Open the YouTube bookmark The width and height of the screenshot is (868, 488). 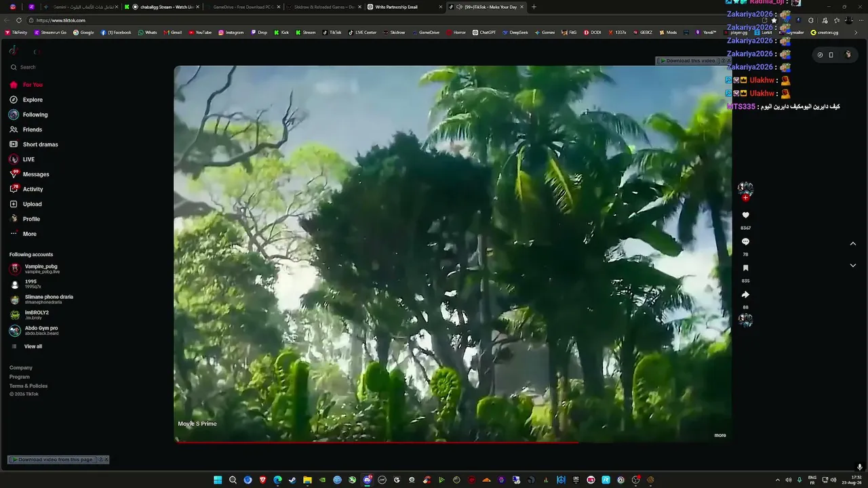(200, 33)
